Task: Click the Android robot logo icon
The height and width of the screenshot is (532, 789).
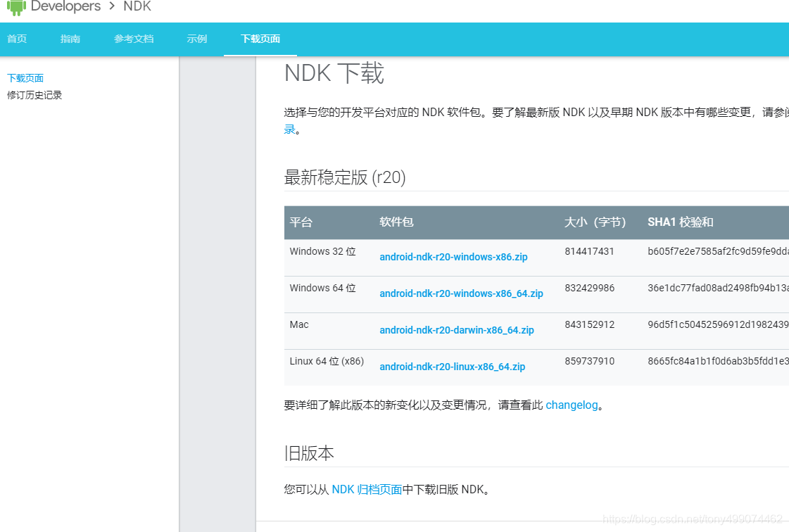Action: 16,7
